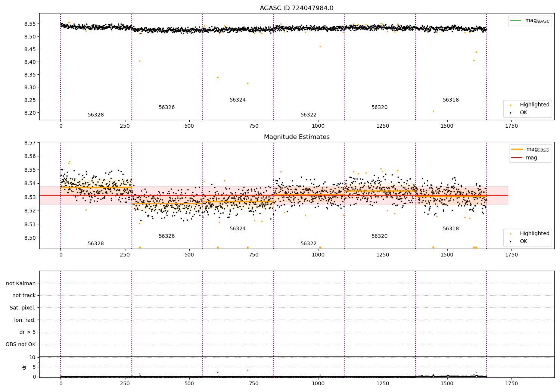Click OBSID label 56326 in the top plot
560x392 pixels.
tap(167, 108)
